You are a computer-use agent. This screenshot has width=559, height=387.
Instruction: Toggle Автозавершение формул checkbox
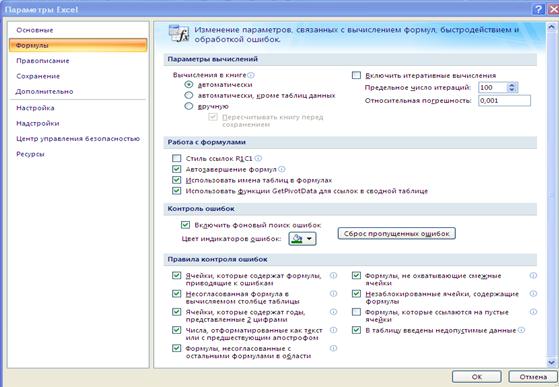pos(176,169)
